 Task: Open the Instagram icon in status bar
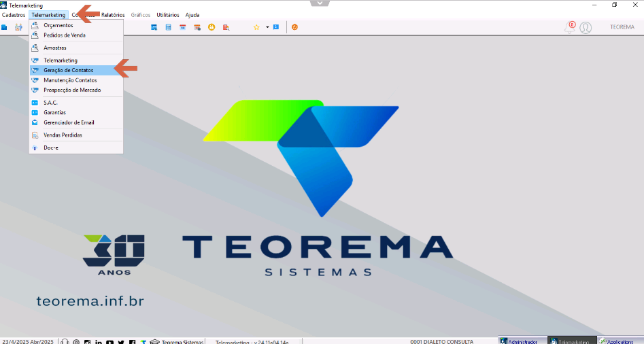tap(87, 341)
